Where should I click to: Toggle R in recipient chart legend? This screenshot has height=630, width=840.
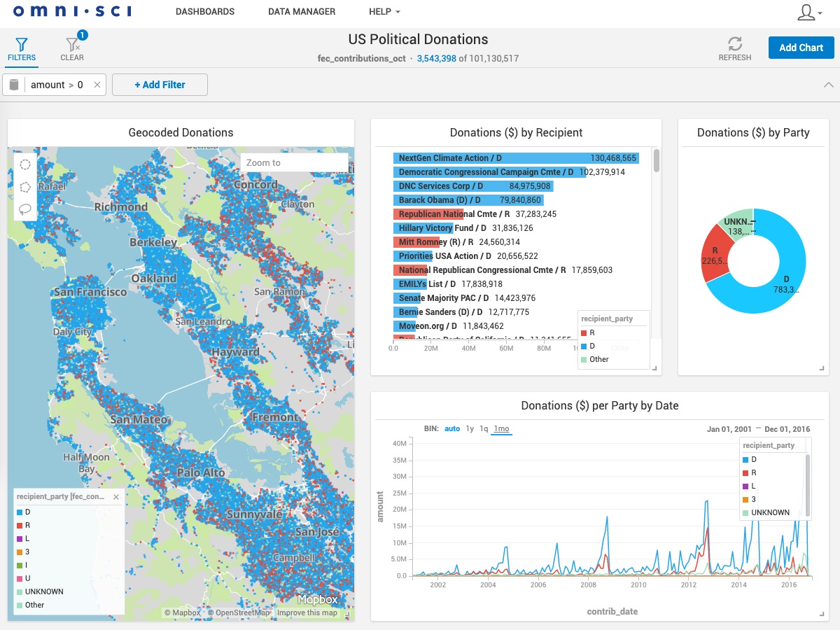pyautogui.click(x=588, y=332)
